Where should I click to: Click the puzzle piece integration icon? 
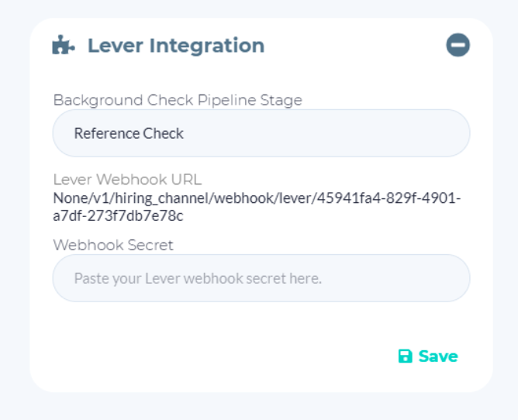[64, 45]
